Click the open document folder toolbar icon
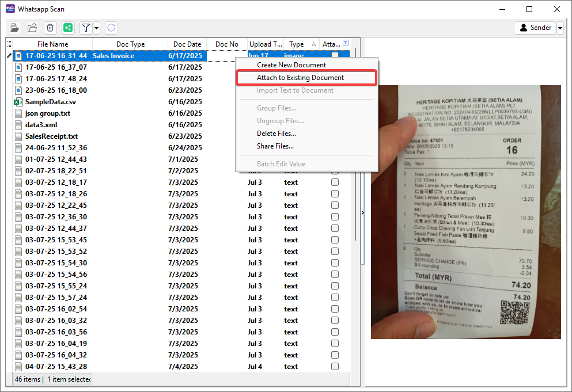The image size is (572, 392). [14, 28]
